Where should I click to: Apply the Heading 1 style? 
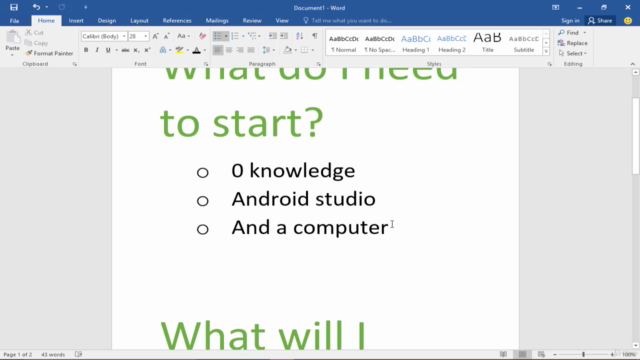pyautogui.click(x=416, y=43)
